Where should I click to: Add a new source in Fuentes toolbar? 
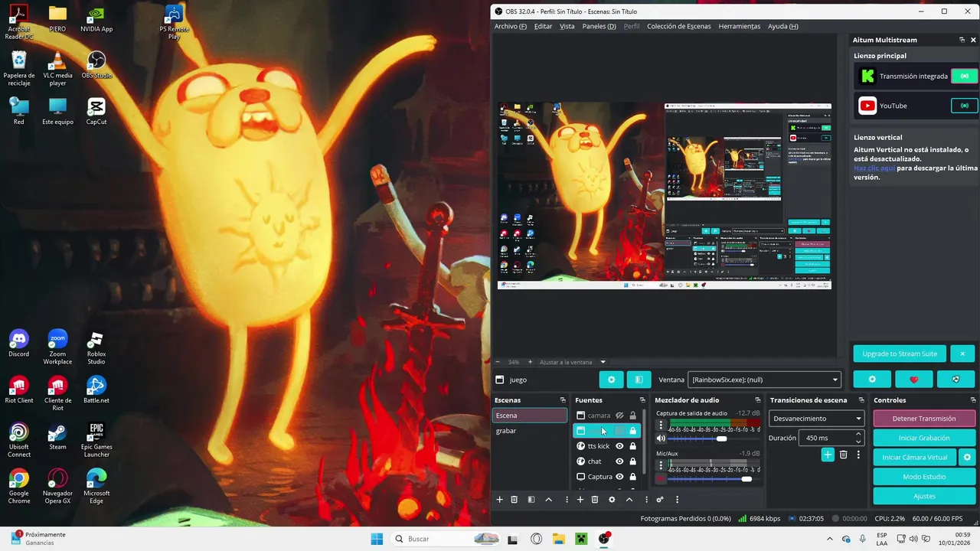pos(580,500)
